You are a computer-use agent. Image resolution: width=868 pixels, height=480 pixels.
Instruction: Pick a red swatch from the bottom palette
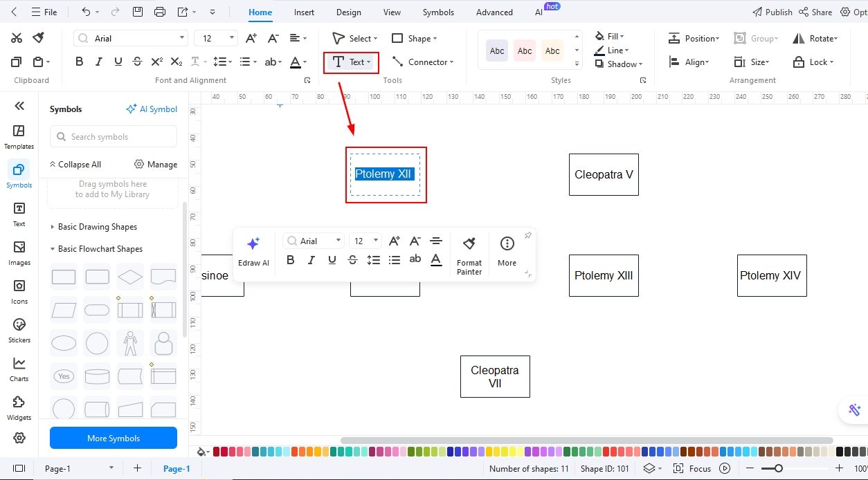[217, 450]
